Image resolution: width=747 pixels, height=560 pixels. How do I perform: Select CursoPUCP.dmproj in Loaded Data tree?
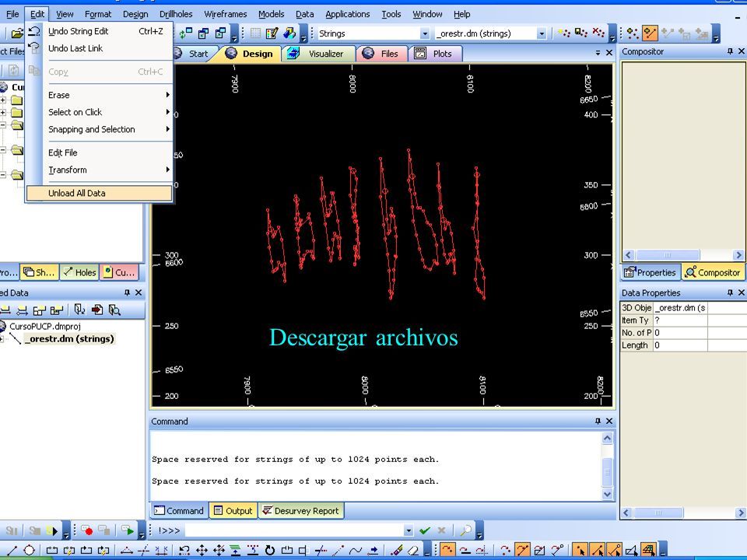click(x=45, y=327)
